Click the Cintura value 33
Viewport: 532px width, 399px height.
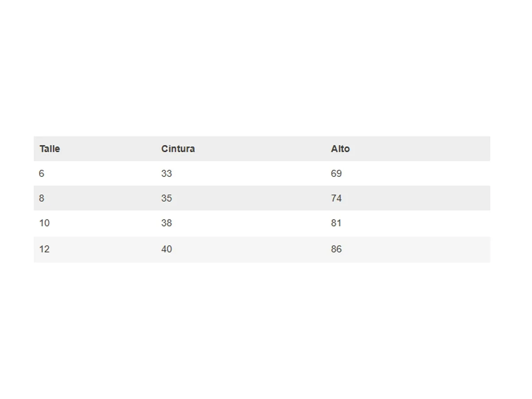point(166,174)
